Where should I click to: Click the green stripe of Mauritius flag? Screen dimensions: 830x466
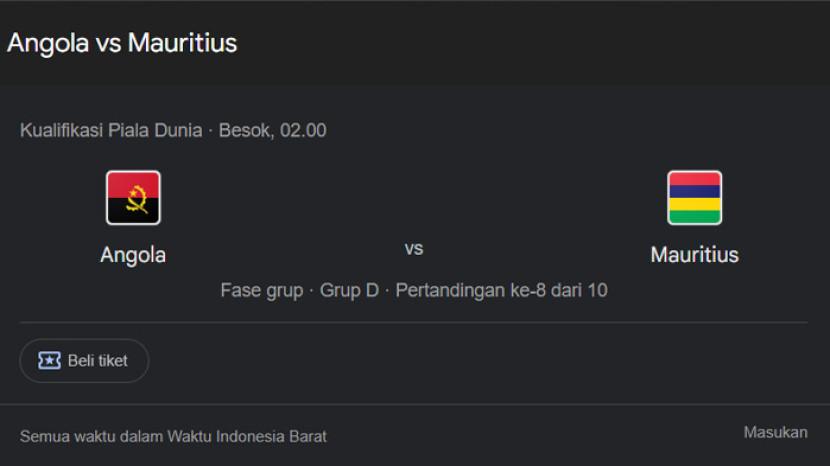(x=694, y=215)
